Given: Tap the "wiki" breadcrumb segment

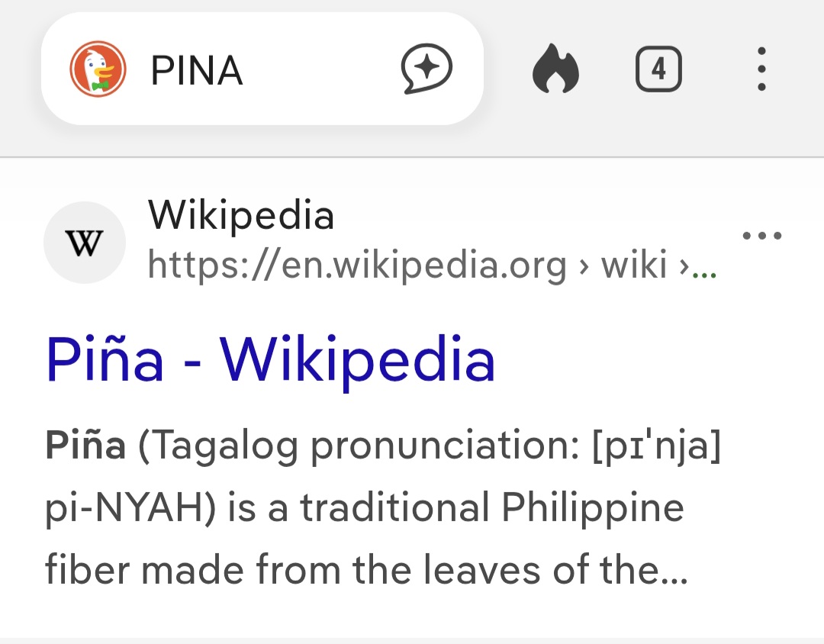Looking at the screenshot, I should pos(635,266).
